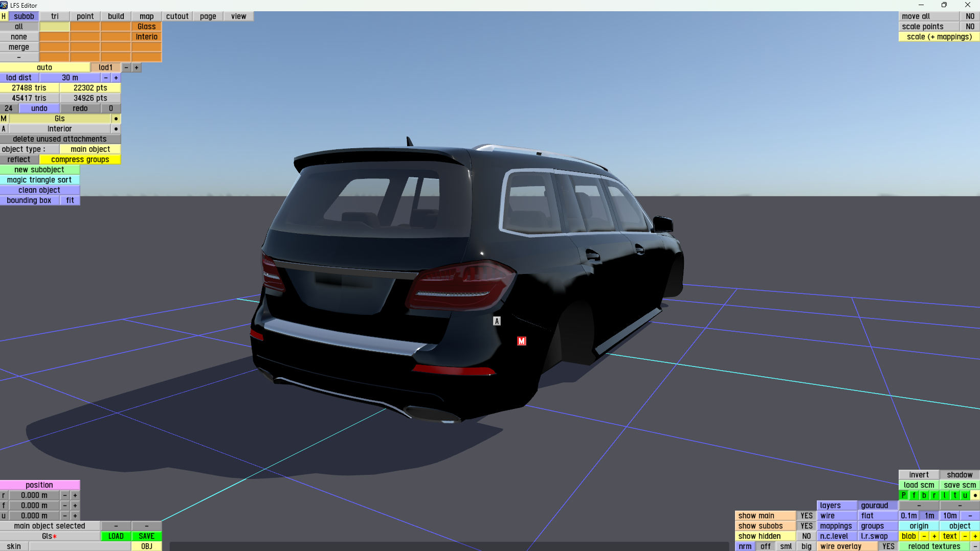Switch to the point tab
The height and width of the screenshot is (551, 980).
(85, 16)
